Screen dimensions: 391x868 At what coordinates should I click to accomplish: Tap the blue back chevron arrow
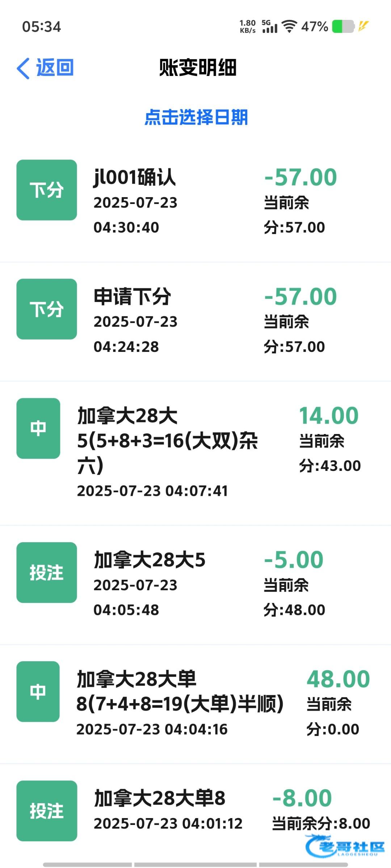[23, 68]
